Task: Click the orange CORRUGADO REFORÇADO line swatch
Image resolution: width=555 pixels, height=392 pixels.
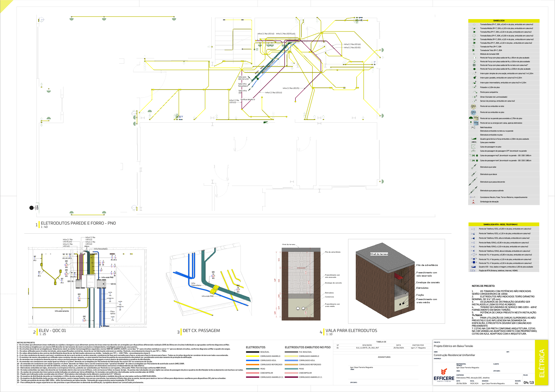Action: pos(252,364)
